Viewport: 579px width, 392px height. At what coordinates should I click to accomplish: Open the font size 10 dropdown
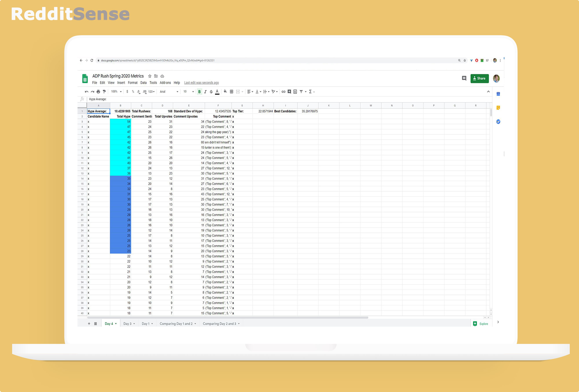(189, 92)
